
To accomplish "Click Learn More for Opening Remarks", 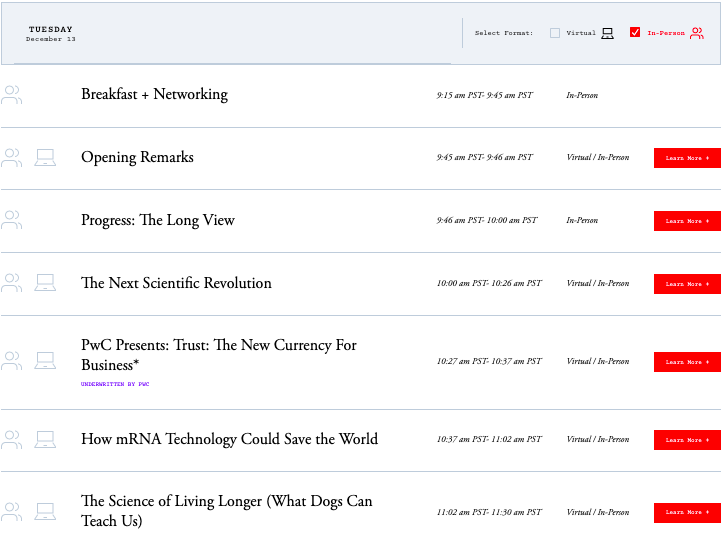I will tap(687, 158).
